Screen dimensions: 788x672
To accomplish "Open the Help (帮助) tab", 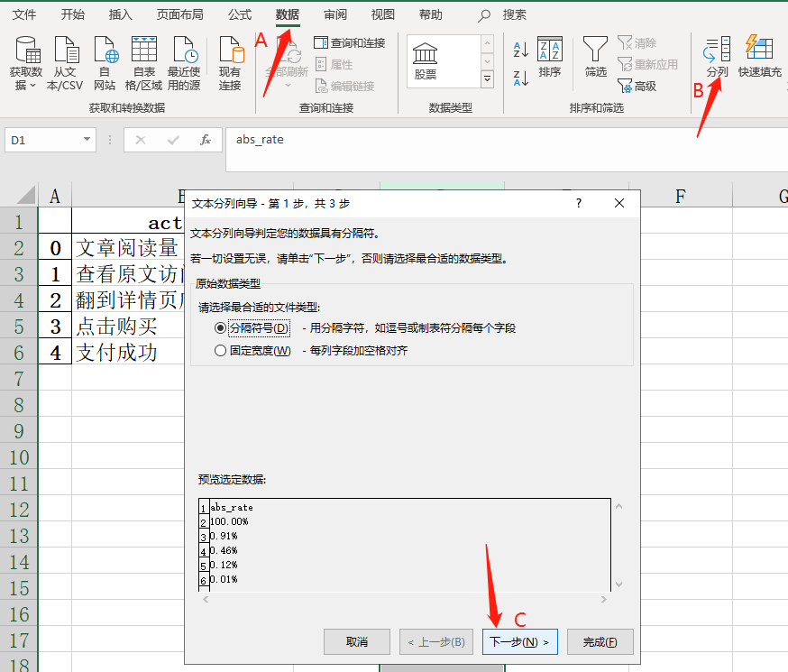I will tap(431, 14).
